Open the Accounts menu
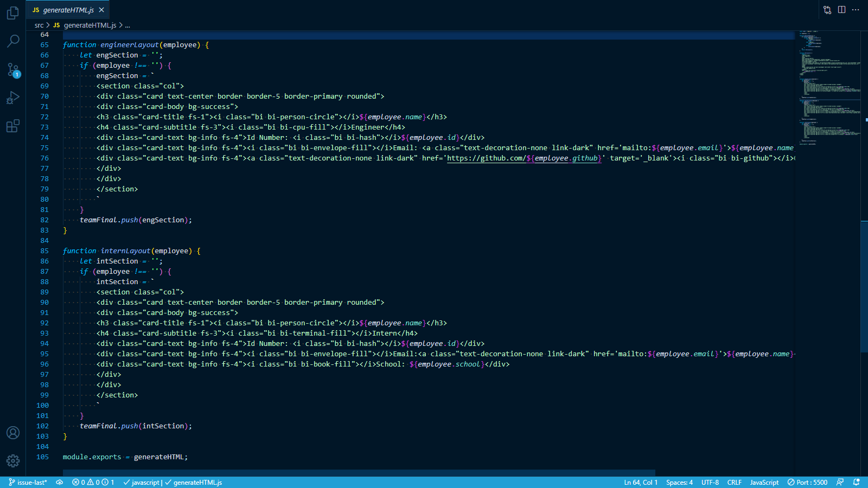Screen dimensions: 868x488 pos(13,433)
